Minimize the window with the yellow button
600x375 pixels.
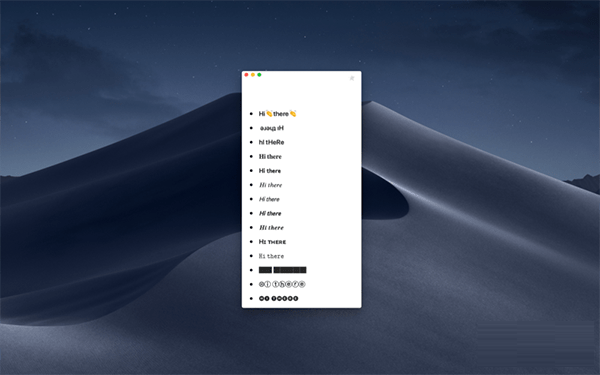pyautogui.click(x=253, y=75)
